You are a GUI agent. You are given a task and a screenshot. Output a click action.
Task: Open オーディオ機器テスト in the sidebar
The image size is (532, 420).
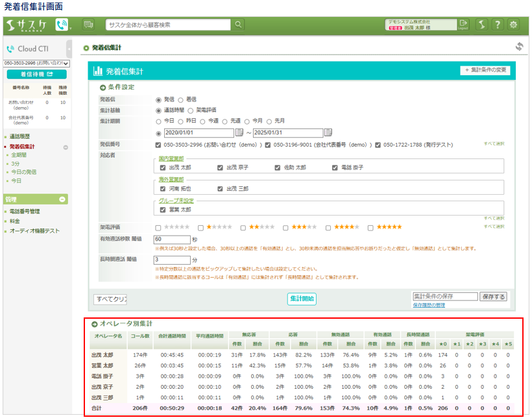(34, 231)
